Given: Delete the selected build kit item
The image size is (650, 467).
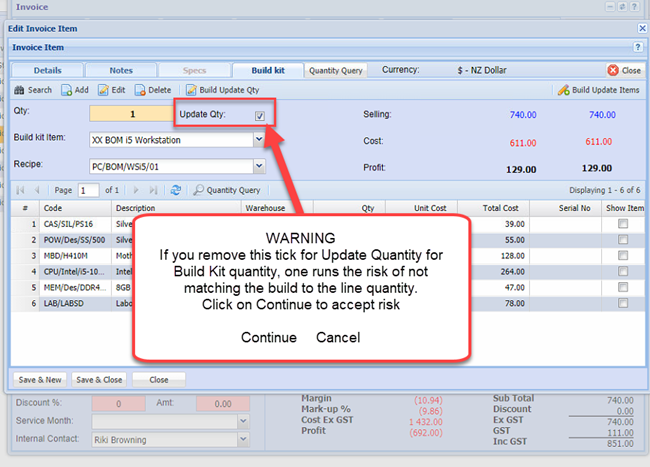Looking at the screenshot, I should [153, 90].
